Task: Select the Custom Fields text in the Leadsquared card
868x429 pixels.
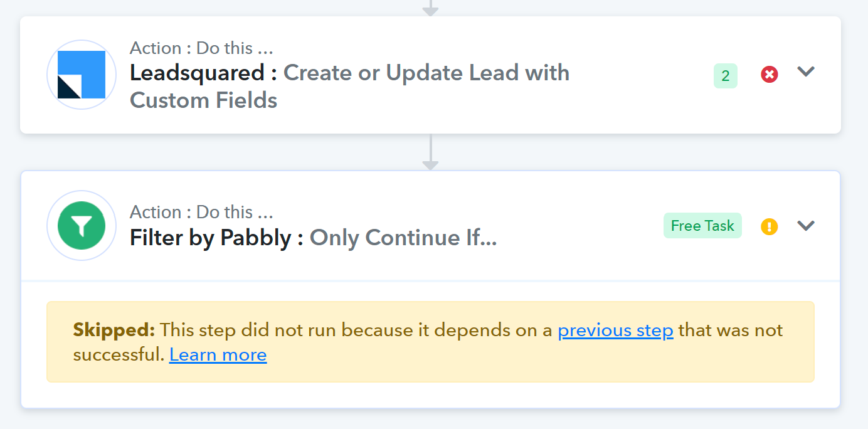Action: [x=204, y=100]
